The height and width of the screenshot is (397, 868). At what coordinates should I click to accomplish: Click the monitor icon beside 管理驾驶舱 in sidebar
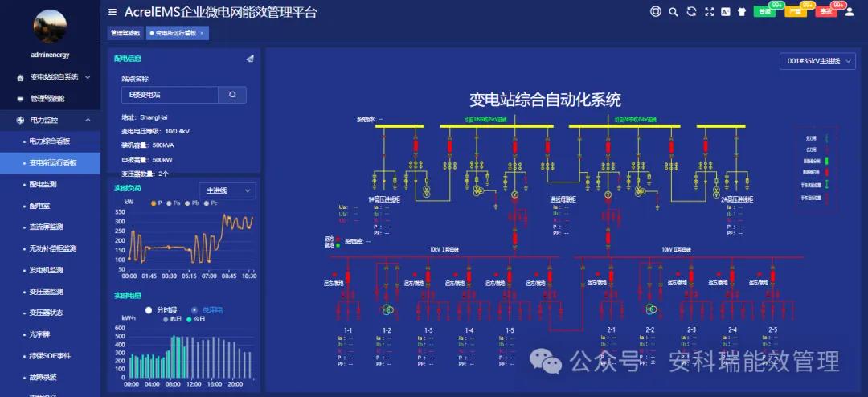pos(20,99)
